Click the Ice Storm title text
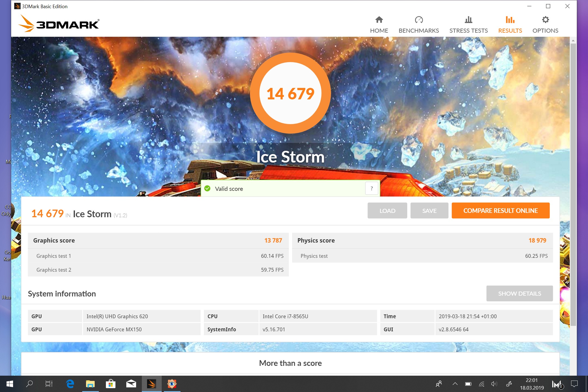 point(290,157)
